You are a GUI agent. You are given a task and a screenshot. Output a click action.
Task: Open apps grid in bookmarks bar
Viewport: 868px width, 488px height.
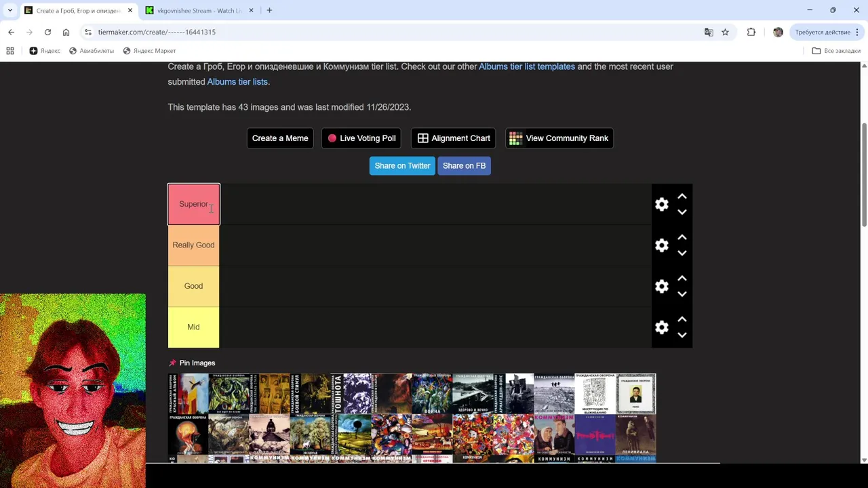tap(10, 51)
